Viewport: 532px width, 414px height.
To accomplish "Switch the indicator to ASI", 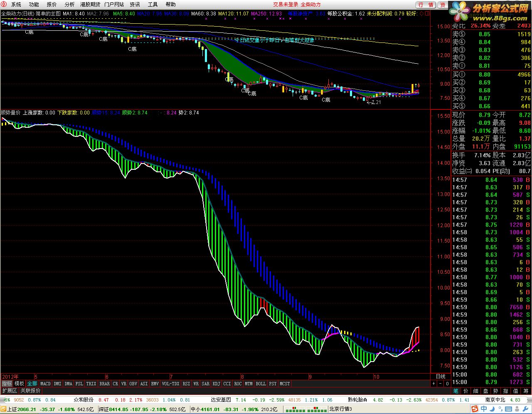I will 144,384.
